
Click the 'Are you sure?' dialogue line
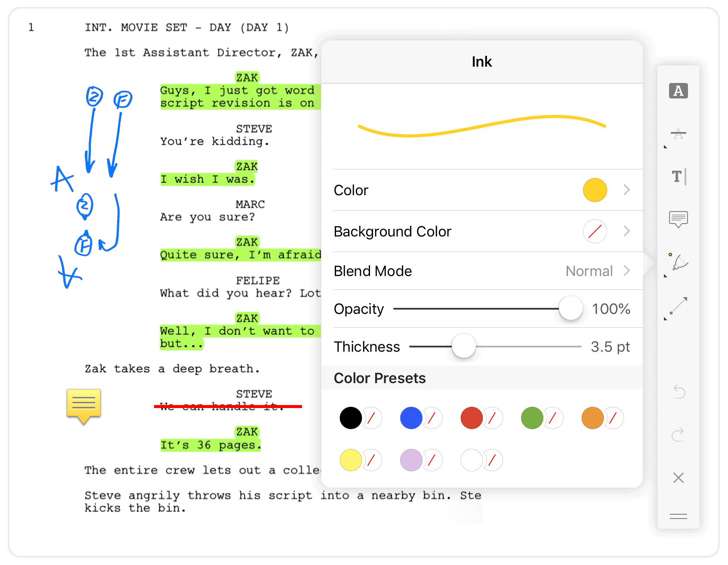[207, 217]
